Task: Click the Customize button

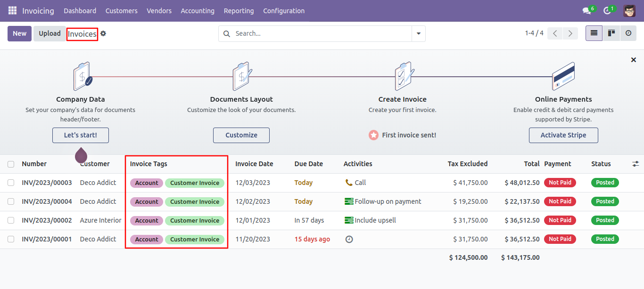Action: (241, 135)
